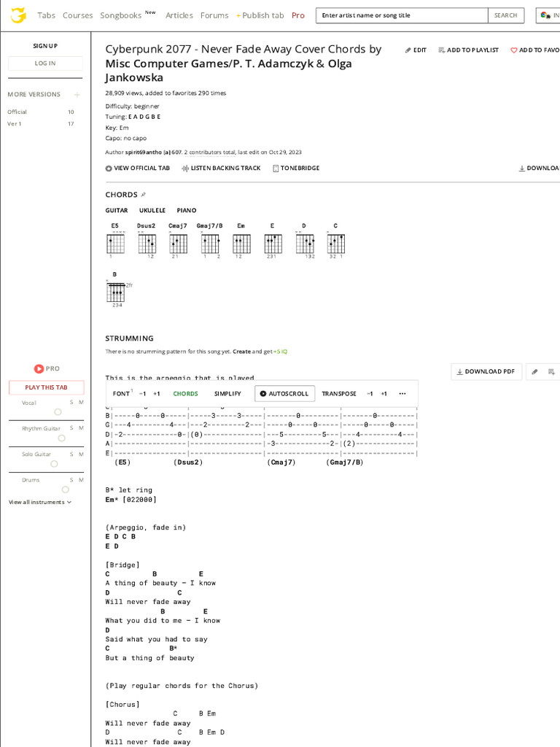Click the Edit pencil icon near title
Image resolution: width=560 pixels, height=747 pixels.
[408, 50]
